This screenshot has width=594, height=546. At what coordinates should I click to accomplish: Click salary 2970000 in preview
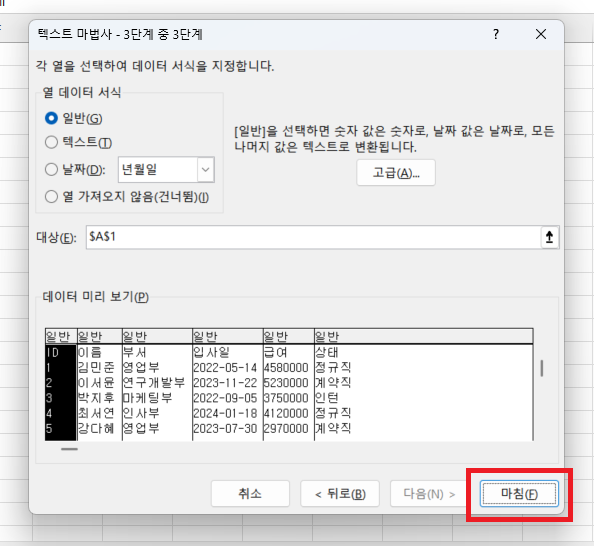(286, 429)
